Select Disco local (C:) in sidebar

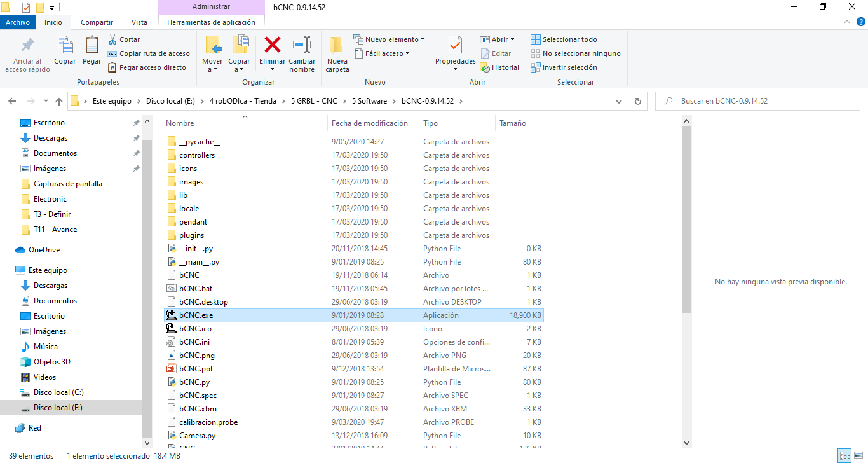click(58, 392)
